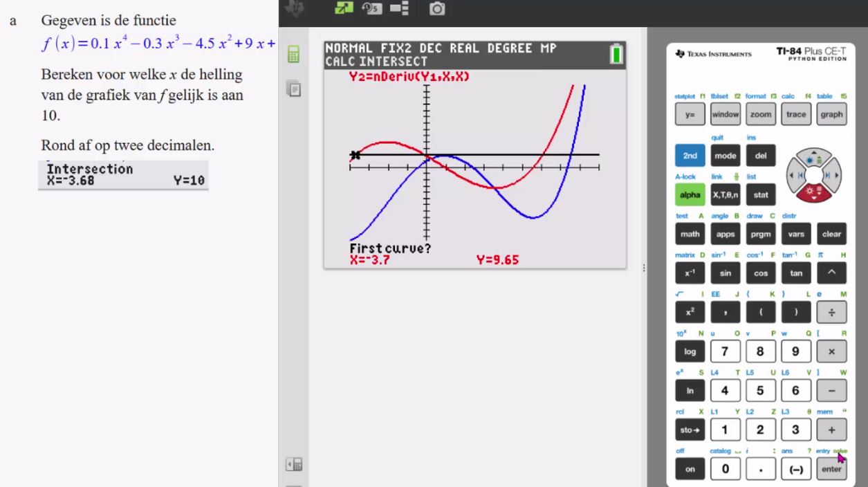
Task: Toggle the green alpha modifier key
Action: [x=690, y=195]
